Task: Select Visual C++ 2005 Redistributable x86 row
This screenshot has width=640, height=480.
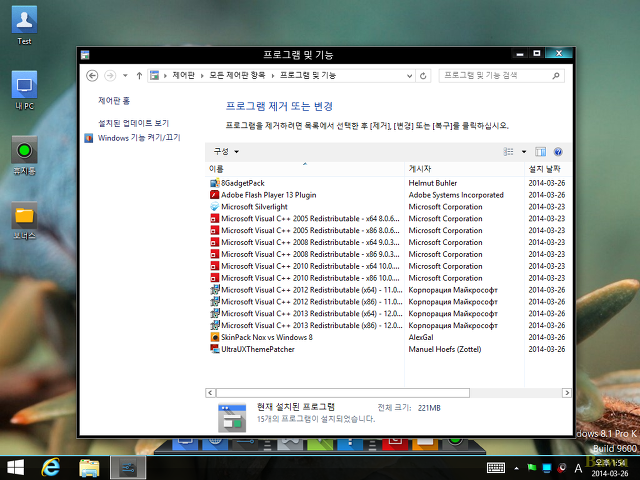Action: (x=388, y=231)
